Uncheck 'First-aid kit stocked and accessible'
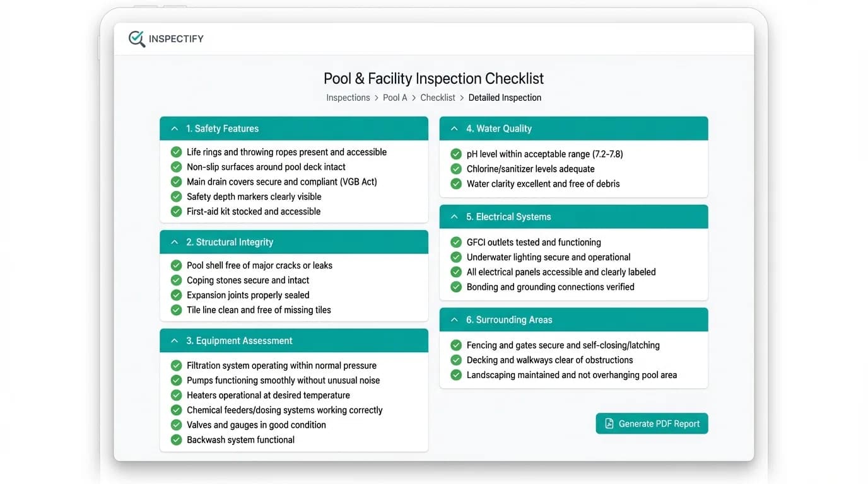Image resolution: width=868 pixels, height=484 pixels. (x=176, y=211)
